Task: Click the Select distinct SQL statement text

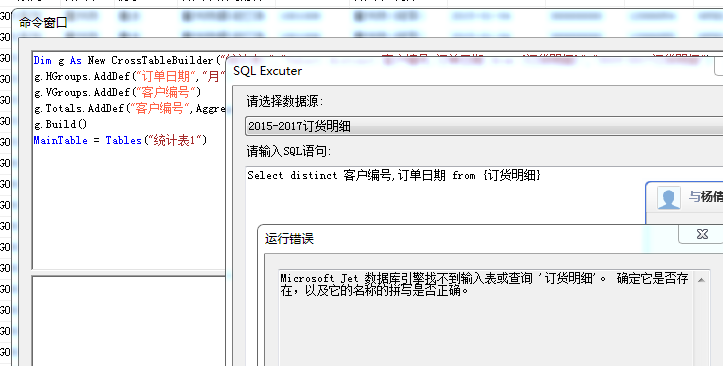Action: pyautogui.click(x=394, y=175)
